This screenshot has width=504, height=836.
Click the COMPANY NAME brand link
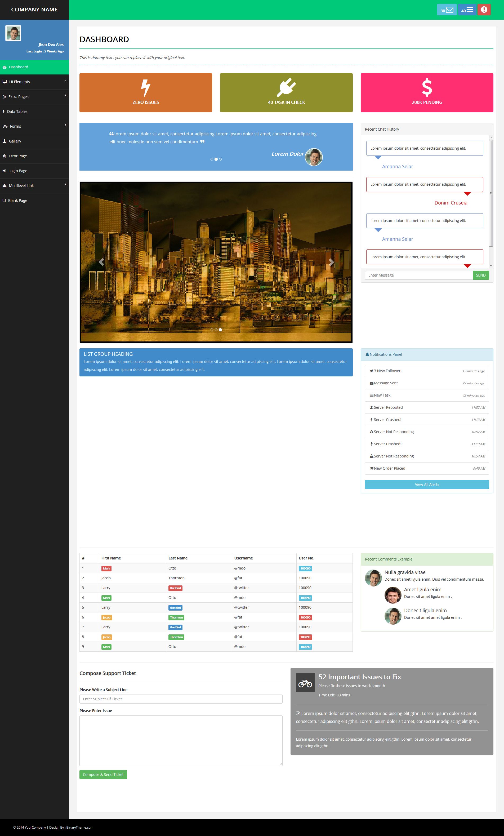coord(34,10)
